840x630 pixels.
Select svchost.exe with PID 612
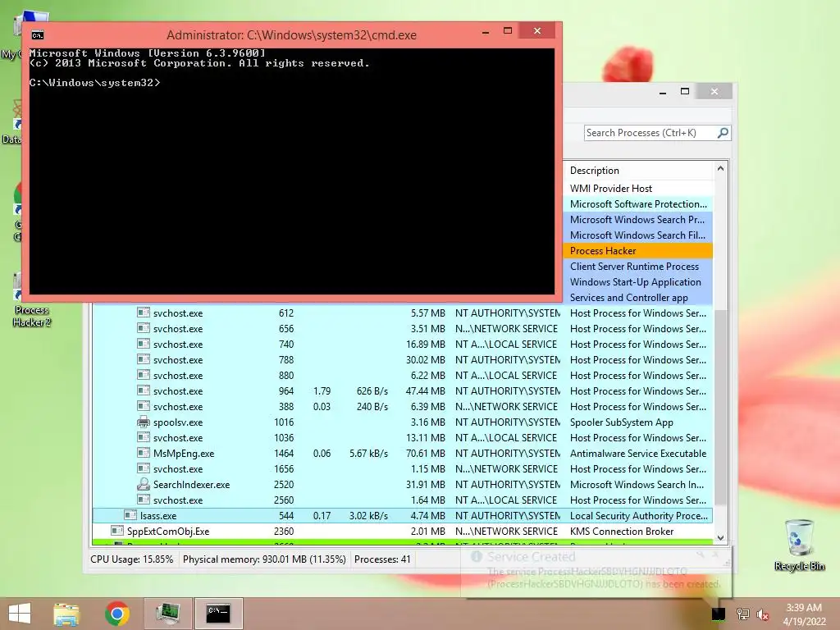(402, 313)
